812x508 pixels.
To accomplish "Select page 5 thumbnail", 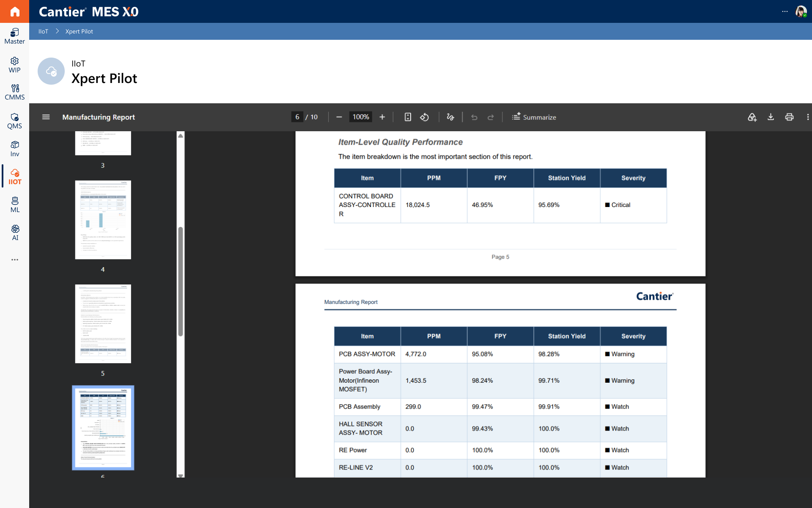I will click(103, 324).
